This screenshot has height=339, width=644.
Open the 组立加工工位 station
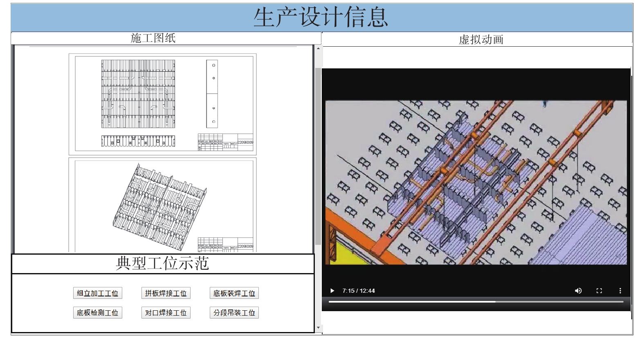click(98, 293)
